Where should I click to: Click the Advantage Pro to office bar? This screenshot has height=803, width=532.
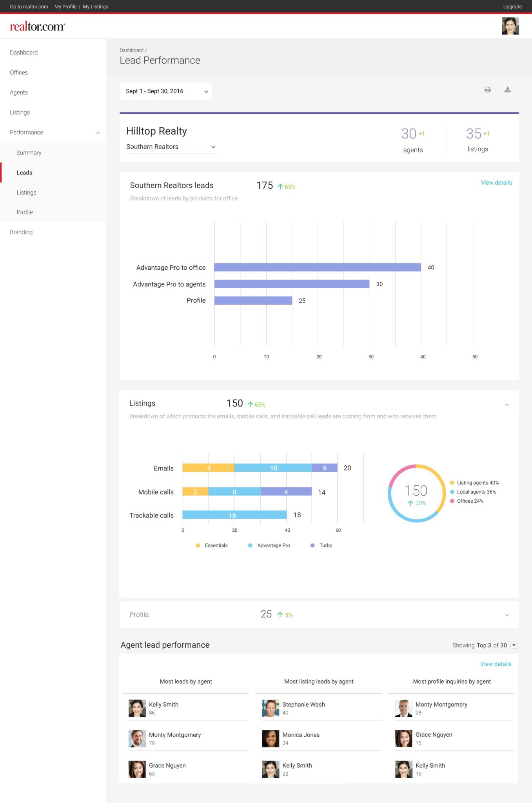(x=318, y=267)
